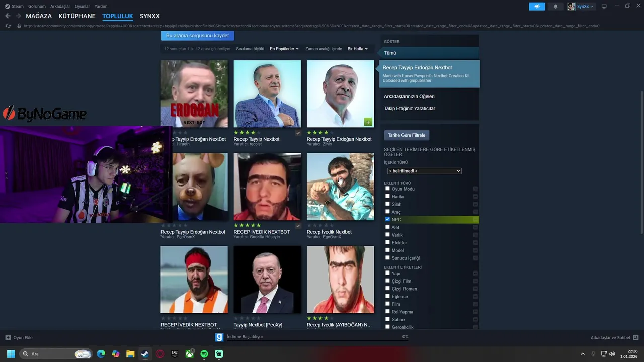The width and height of the screenshot is (644, 362).
Task: Tick the Efektler checkbox
Action: (x=387, y=242)
